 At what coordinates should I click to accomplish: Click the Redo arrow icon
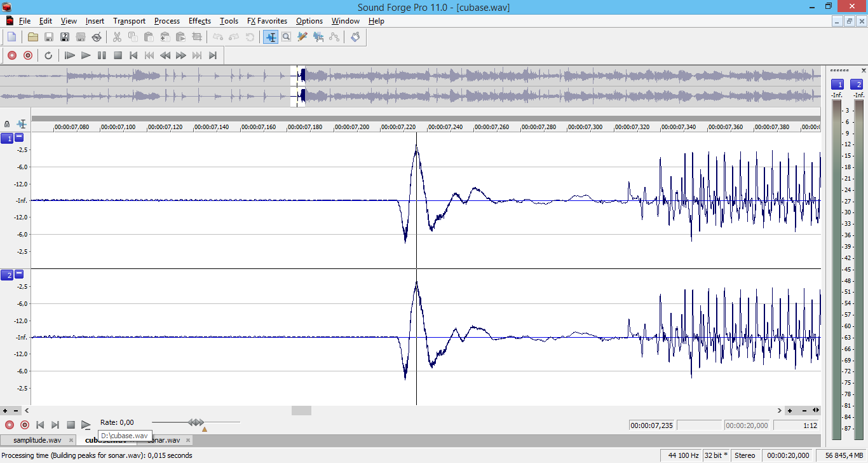click(x=234, y=37)
